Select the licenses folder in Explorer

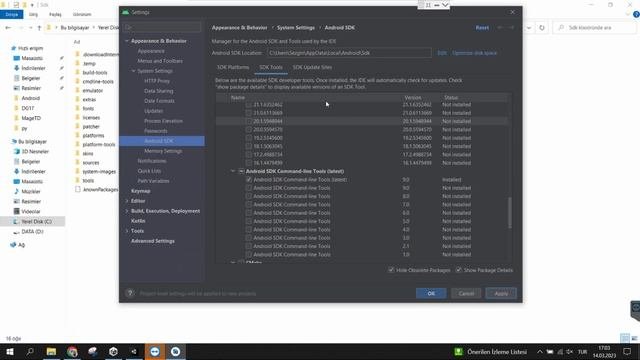(x=91, y=118)
